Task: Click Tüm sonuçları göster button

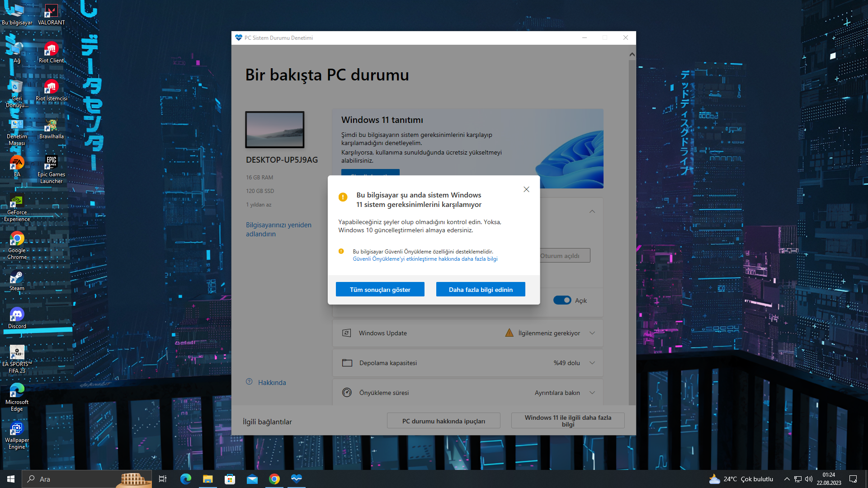Action: point(380,290)
